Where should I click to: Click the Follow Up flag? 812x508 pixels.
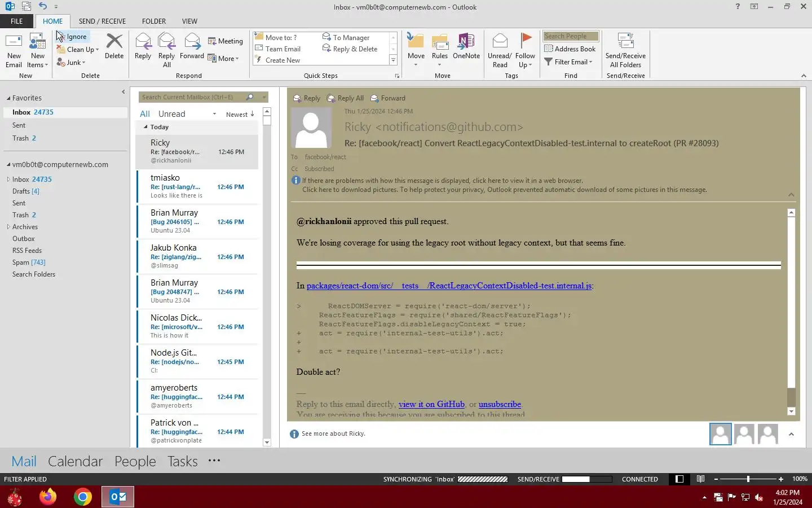pos(525,50)
